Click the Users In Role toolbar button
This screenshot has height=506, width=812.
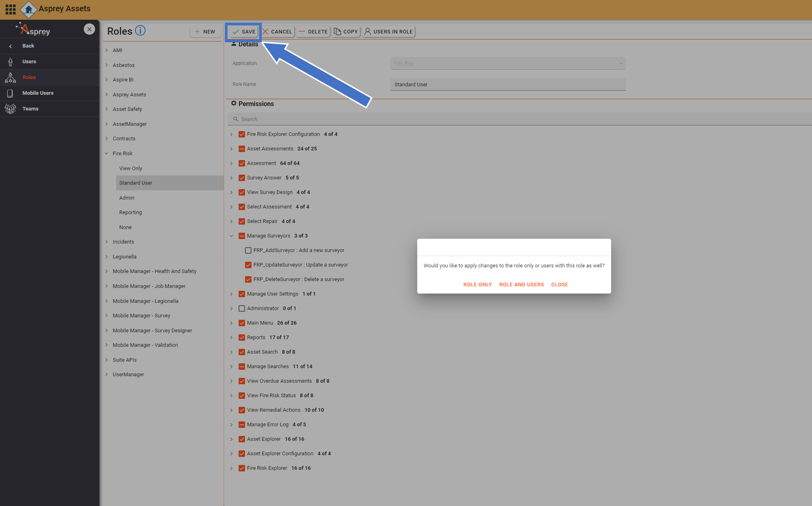pyautogui.click(x=388, y=32)
